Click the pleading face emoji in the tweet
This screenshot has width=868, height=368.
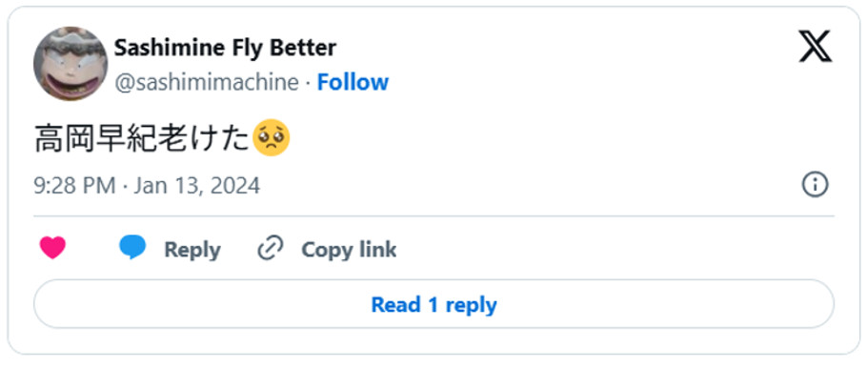(271, 138)
